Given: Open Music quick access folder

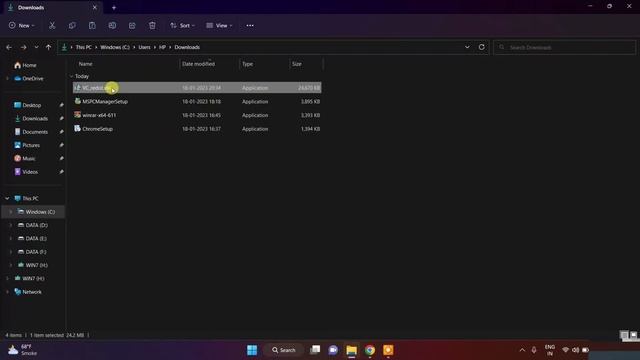Looking at the screenshot, I should pyautogui.click(x=25, y=158).
